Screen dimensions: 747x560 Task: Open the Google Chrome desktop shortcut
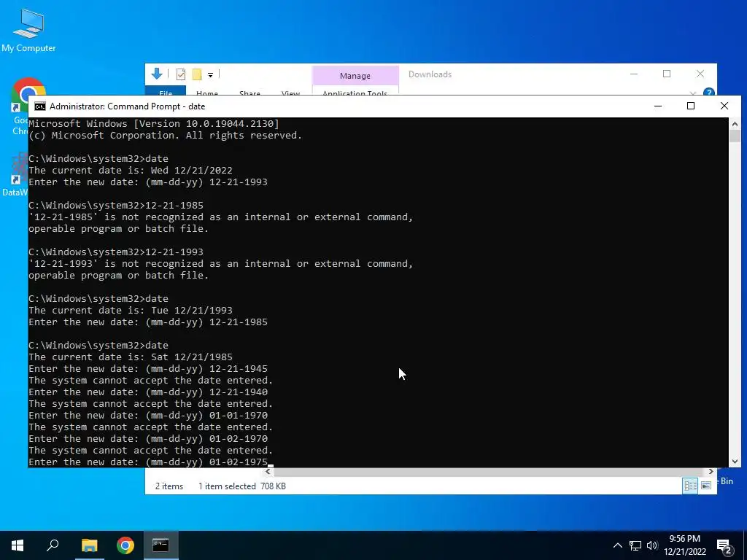(x=19, y=107)
